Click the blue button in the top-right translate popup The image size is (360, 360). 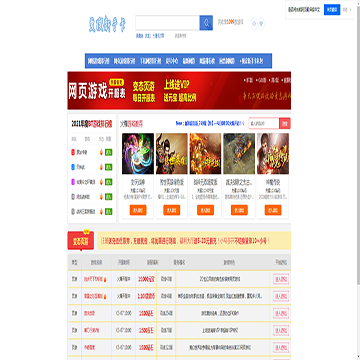[332, 10]
